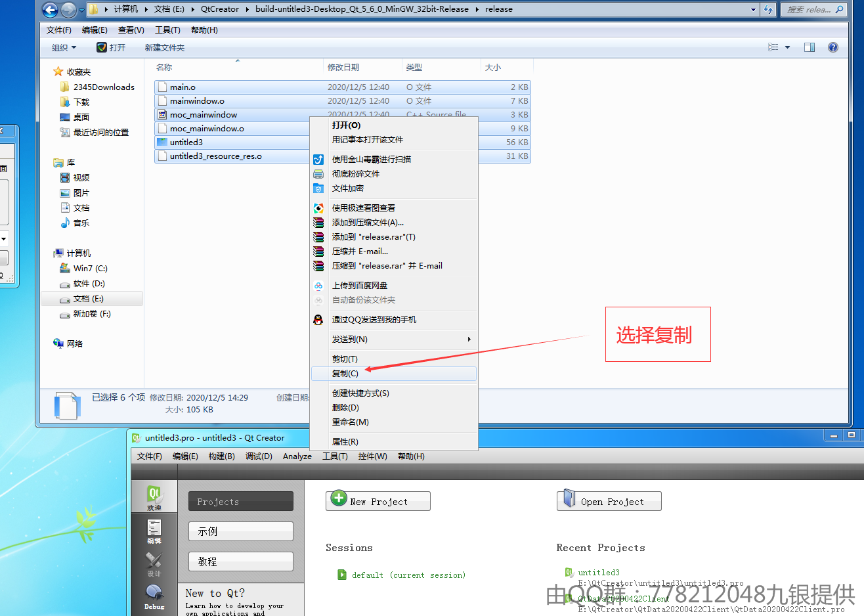Click file encryption shield icon
This screenshot has height=616, width=864.
318,188
